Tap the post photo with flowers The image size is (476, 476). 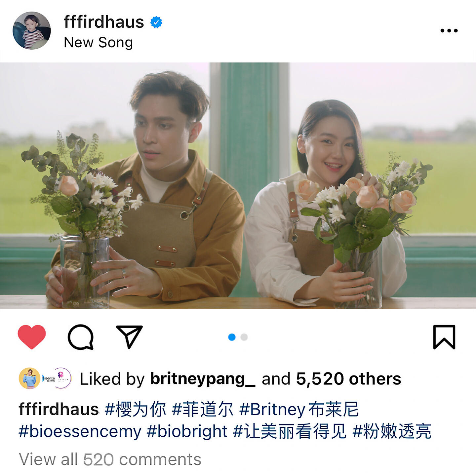coord(238,186)
